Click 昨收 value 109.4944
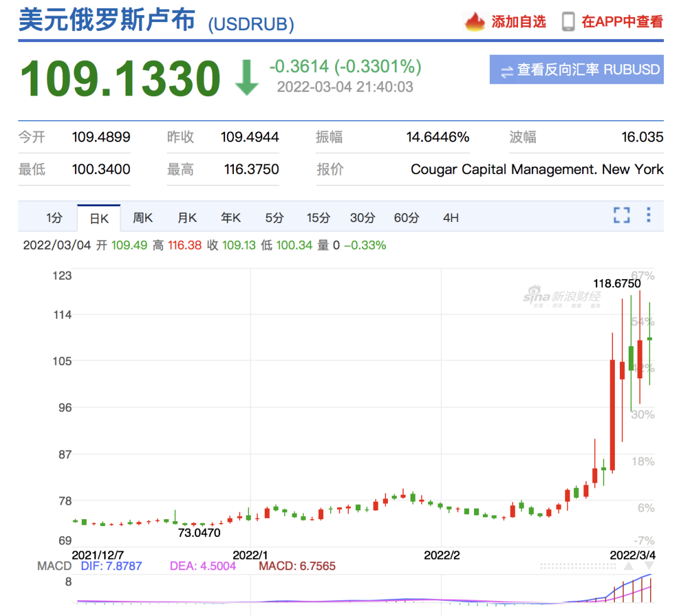The image size is (679, 616). tap(250, 137)
